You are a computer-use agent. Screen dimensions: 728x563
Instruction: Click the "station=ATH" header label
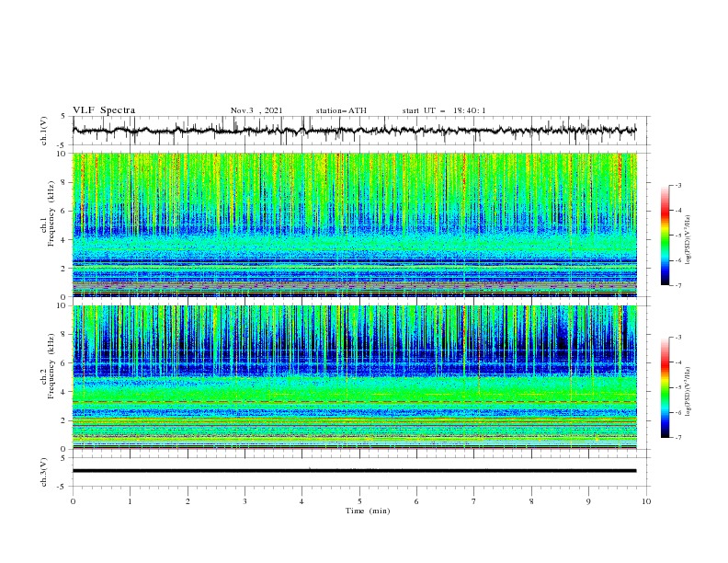341,110
